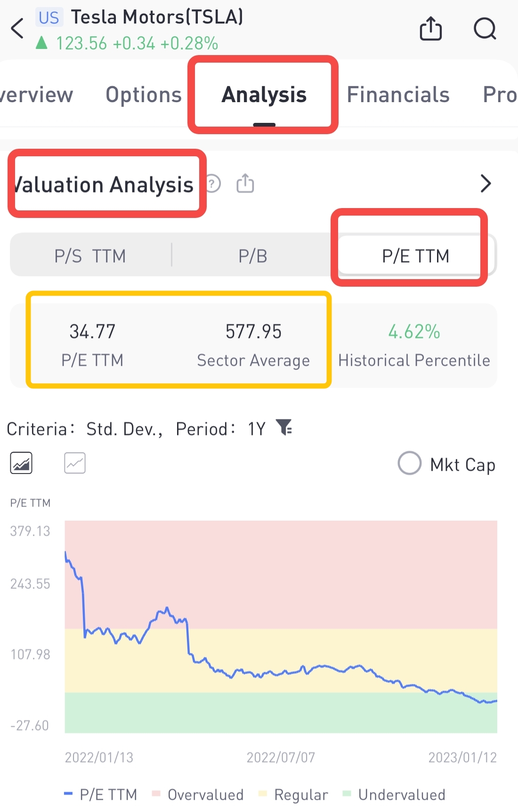Click the Undervalued green legend swatch

(x=348, y=794)
